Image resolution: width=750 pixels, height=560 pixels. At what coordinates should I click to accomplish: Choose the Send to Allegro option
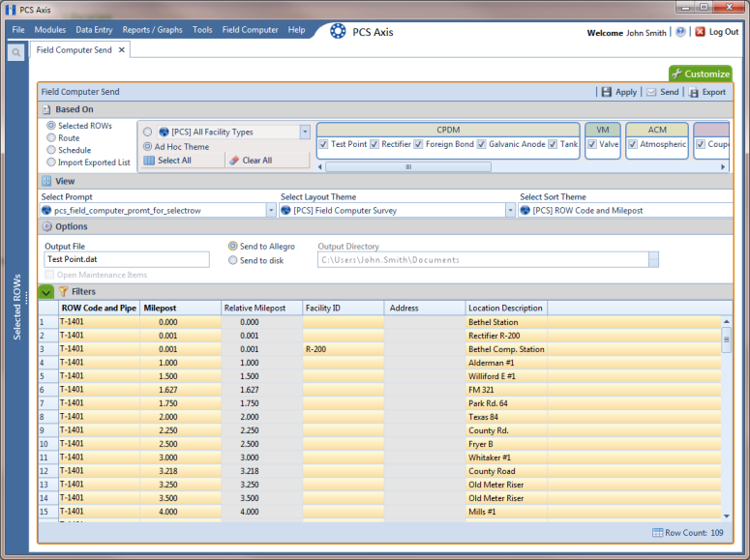point(233,246)
